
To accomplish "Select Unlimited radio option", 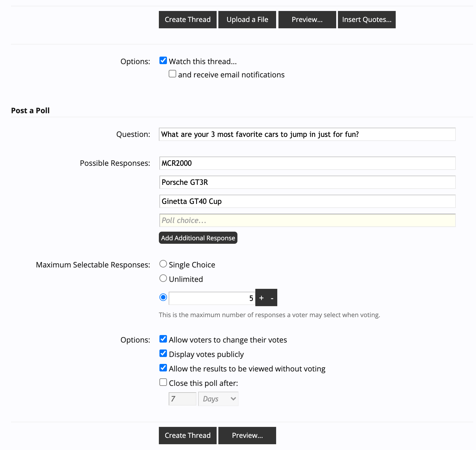I will point(163,278).
